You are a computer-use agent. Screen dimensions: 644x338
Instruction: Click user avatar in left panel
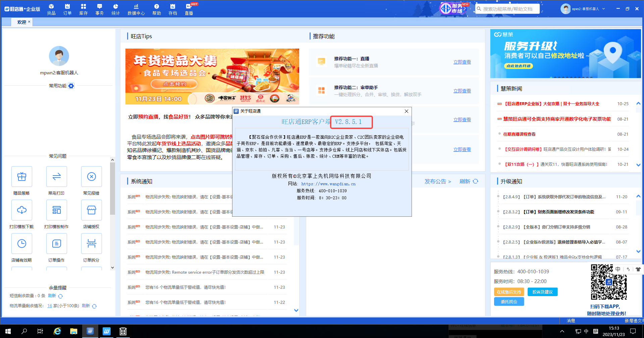coord(59,56)
